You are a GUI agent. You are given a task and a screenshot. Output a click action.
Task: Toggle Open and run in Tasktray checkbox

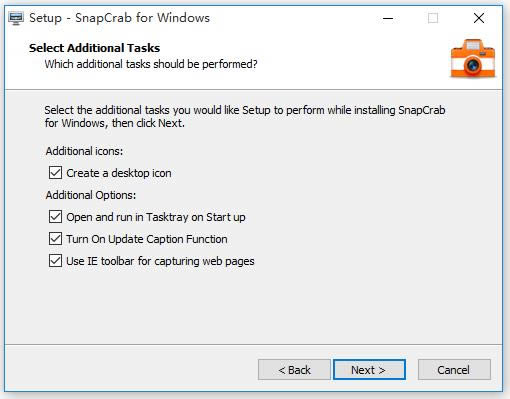pos(55,217)
